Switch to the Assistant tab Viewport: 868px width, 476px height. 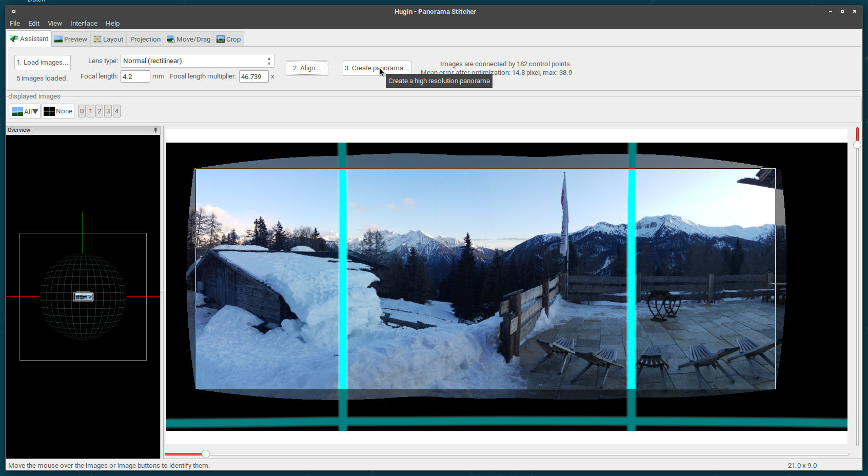[x=29, y=38]
